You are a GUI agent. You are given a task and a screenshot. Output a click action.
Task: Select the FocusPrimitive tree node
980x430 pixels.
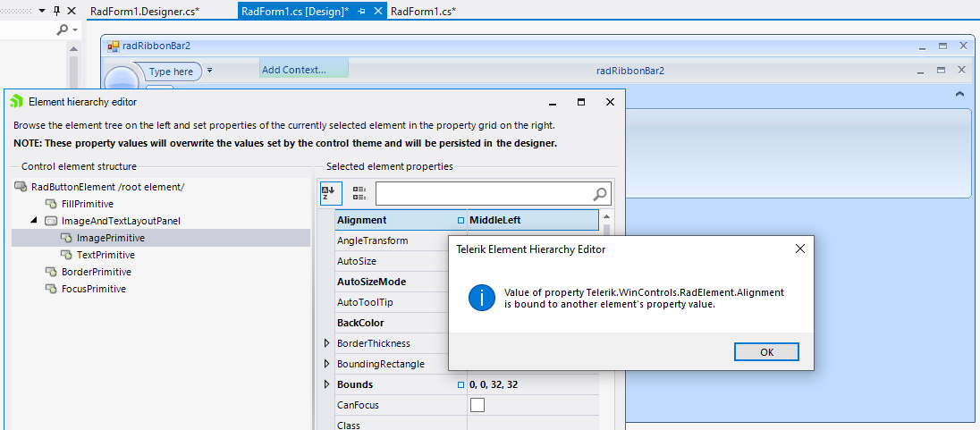[x=94, y=289]
